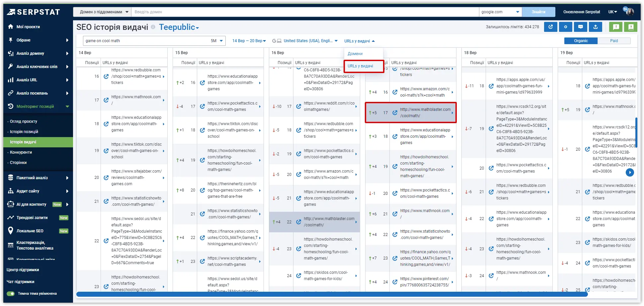Switch results to Paid
This screenshot has width=644, height=306.
[614, 41]
